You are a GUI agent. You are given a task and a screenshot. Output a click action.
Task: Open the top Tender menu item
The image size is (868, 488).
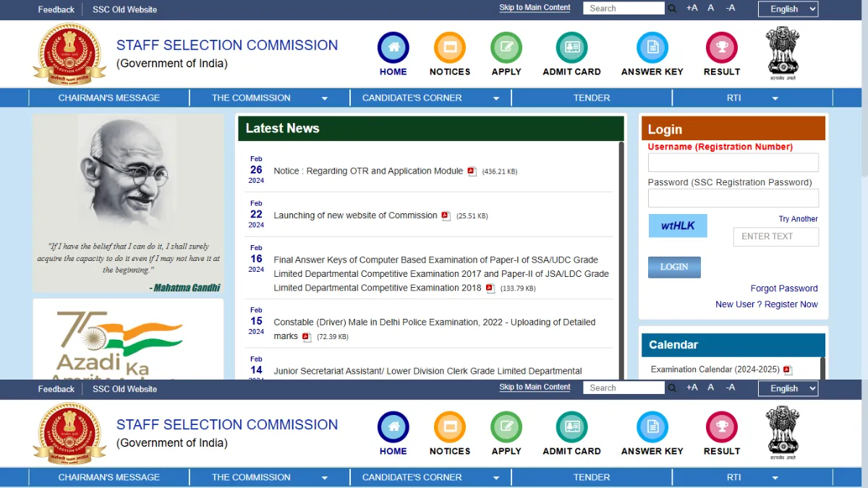(592, 98)
